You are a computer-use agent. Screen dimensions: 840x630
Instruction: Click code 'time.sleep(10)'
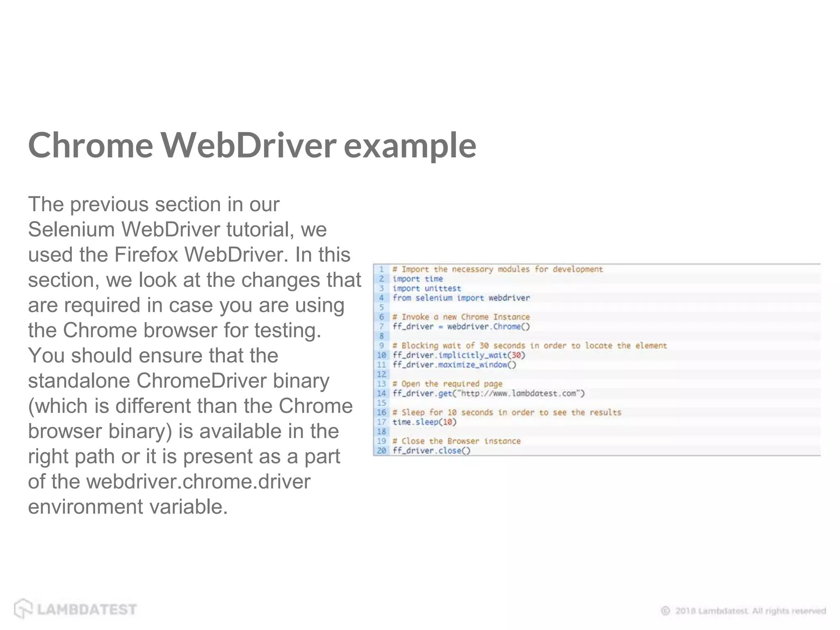425,422
